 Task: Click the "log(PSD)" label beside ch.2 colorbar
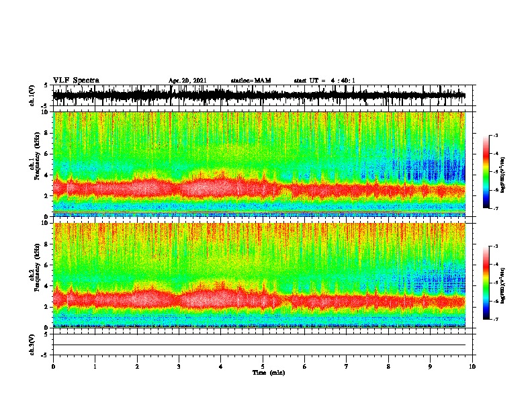click(502, 285)
